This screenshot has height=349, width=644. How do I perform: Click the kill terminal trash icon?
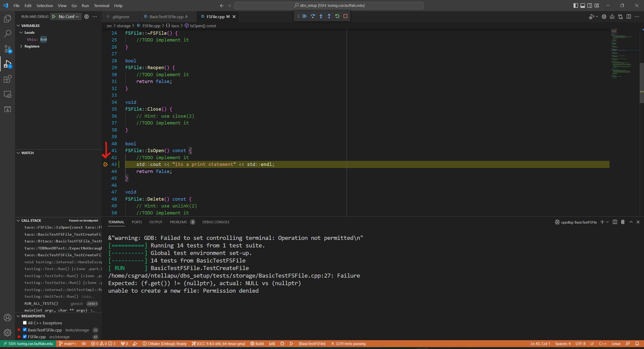(623, 222)
